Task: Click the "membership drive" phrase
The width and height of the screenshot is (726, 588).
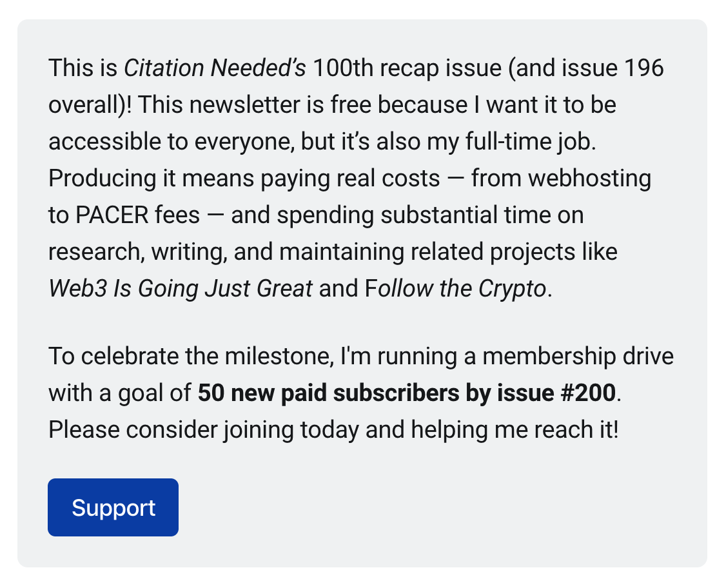Action: point(578,356)
